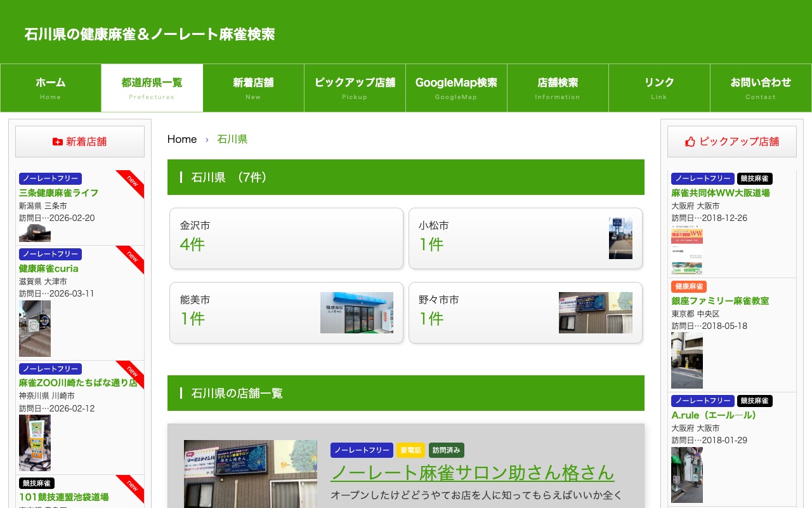
Task: Click the ノーレートフリー badge on 麻雀共同体WW大阪道場
Action: point(702,178)
